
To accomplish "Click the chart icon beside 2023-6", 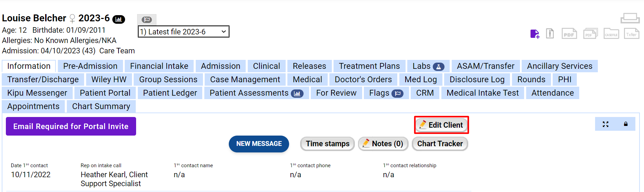I will pyautogui.click(x=119, y=19).
